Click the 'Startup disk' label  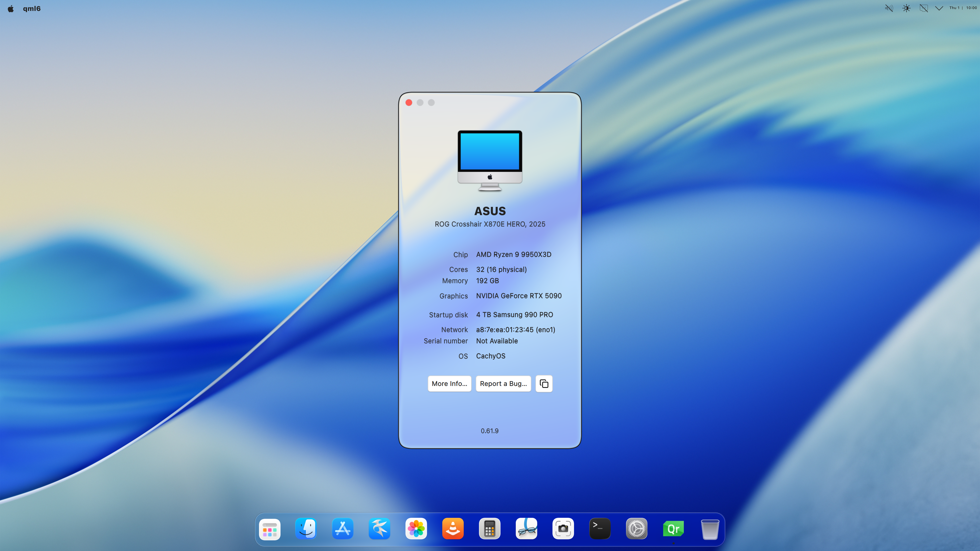click(x=448, y=315)
